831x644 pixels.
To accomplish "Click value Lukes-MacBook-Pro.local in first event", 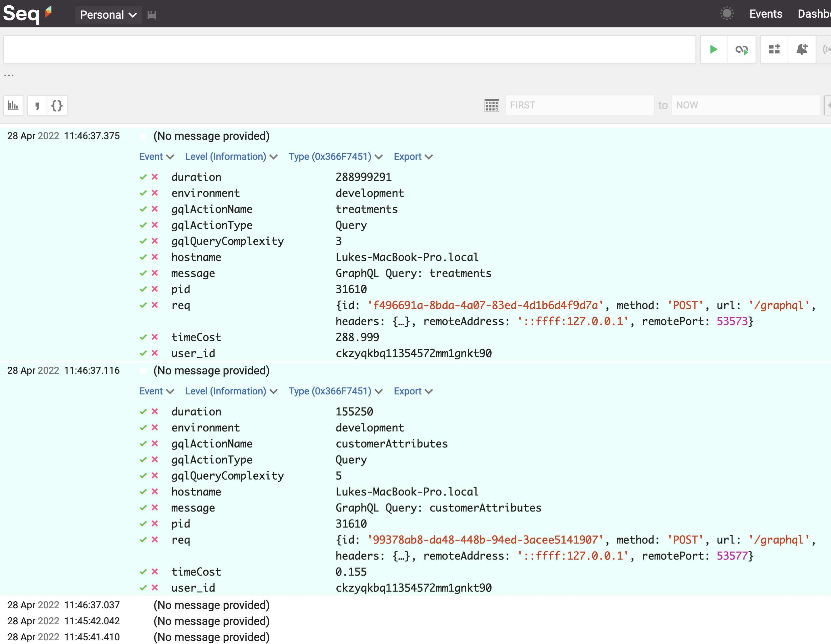I will [x=407, y=258].
